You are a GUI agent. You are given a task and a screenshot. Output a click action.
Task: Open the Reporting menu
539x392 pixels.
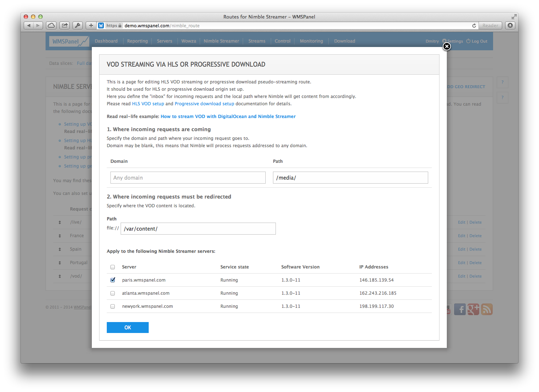[137, 41]
